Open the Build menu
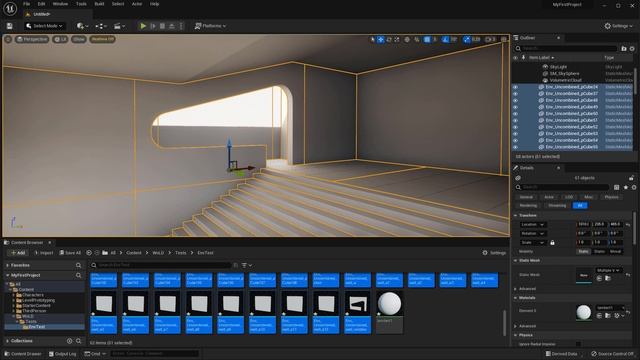Screen dimensions: 640x360 pyautogui.click(x=99, y=4)
